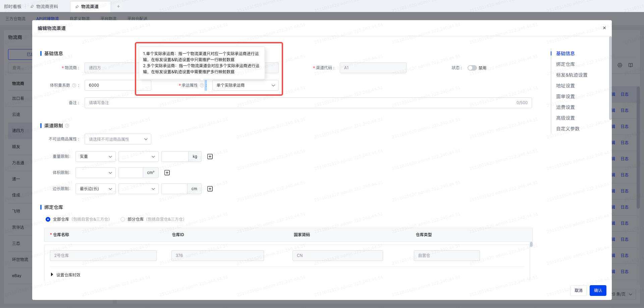Open the 边长限制 dropdown 最长边(长)
The image size is (644, 308).
coord(96,189)
